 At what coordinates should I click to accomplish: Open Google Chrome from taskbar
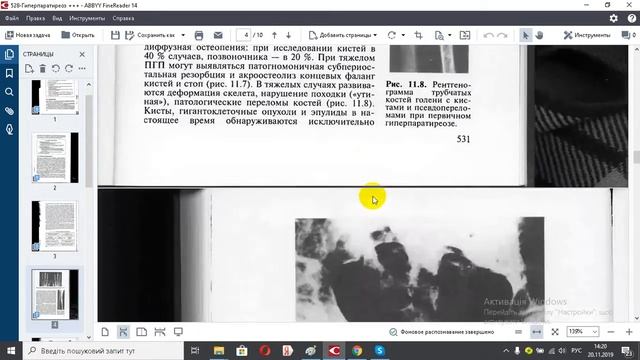[357, 351]
